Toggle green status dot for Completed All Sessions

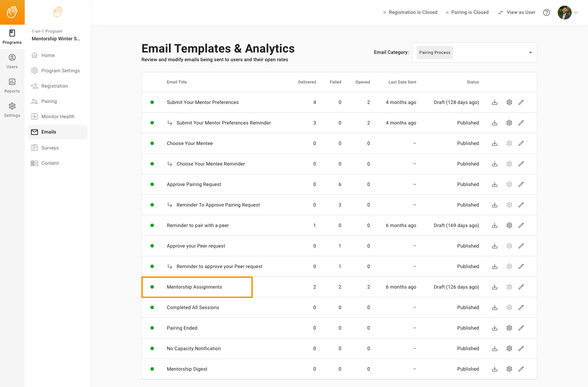click(x=152, y=307)
